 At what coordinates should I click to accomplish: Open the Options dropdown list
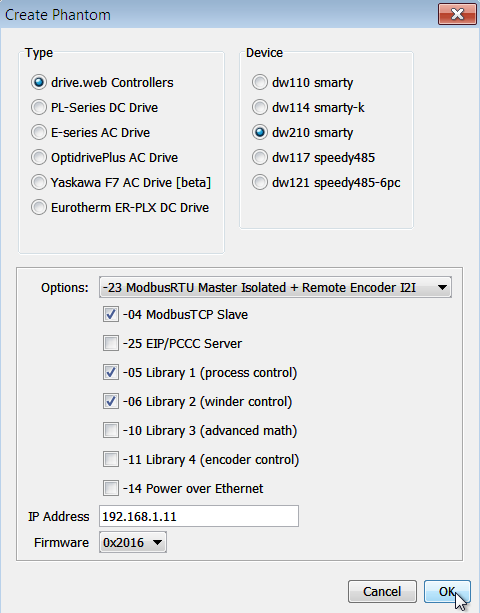(275, 287)
